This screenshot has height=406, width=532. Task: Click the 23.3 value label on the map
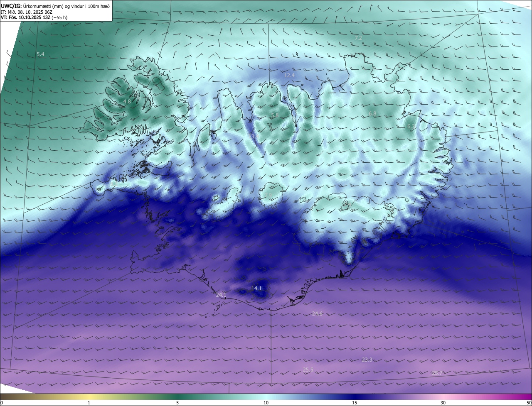point(367,360)
